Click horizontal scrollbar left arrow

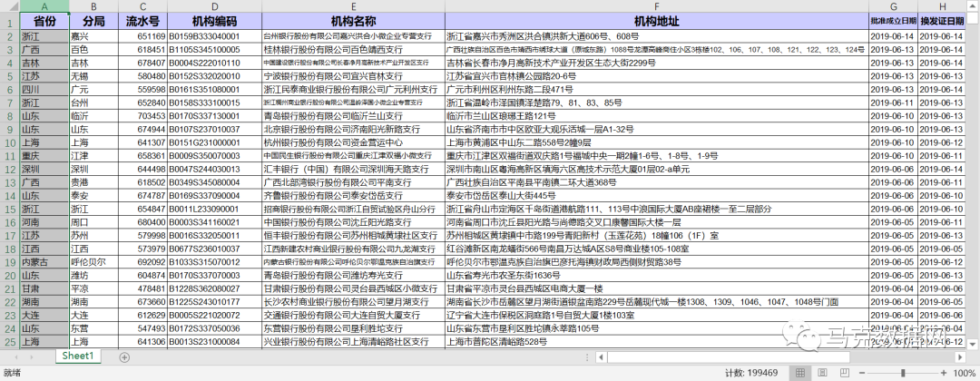pos(600,357)
